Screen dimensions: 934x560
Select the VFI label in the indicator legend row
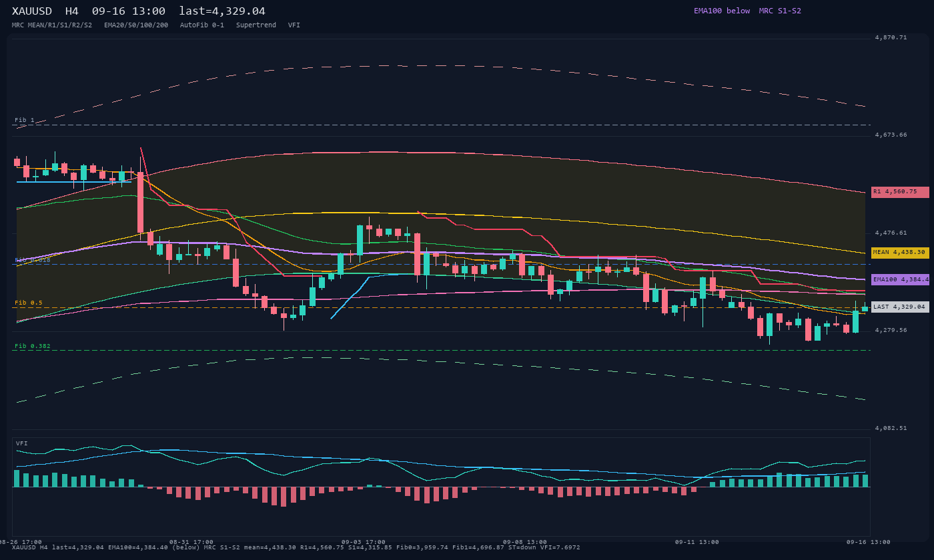[x=294, y=25]
